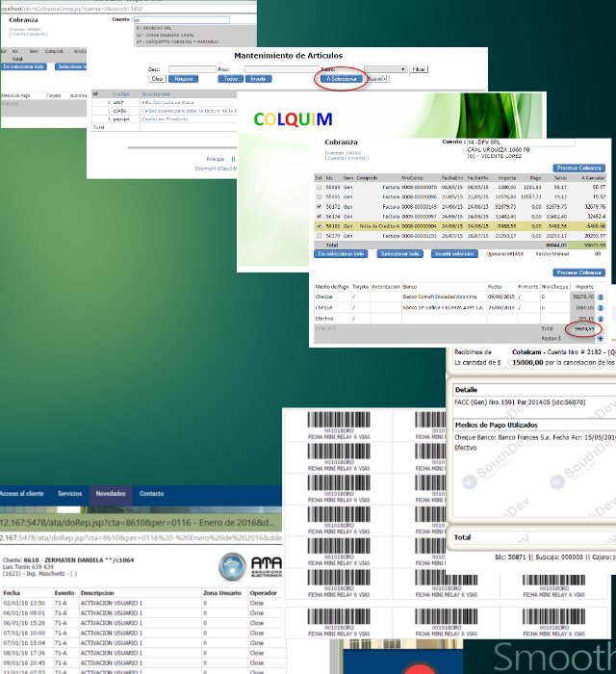Screen dimensions: 616x674
Task: Click Procesar Cobranza above the payment methods table
Action: pos(578,272)
